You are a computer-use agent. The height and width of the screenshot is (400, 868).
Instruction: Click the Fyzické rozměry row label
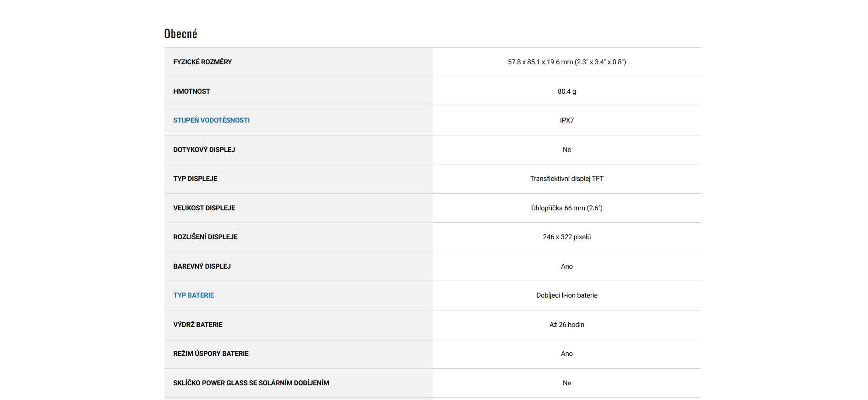click(x=202, y=62)
